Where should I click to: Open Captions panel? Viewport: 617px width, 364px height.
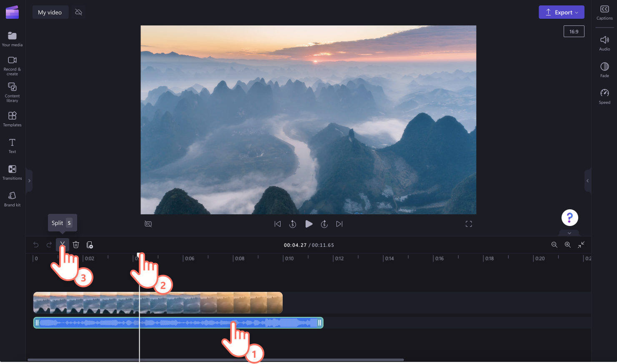pyautogui.click(x=604, y=13)
